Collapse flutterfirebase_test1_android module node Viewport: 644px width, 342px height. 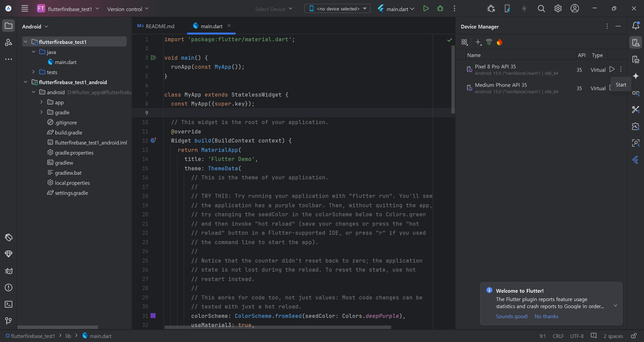click(25, 82)
